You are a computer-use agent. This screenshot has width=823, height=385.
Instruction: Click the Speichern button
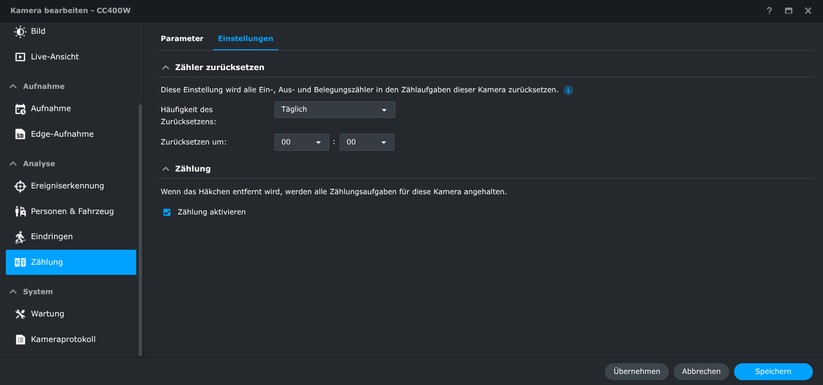pos(773,371)
